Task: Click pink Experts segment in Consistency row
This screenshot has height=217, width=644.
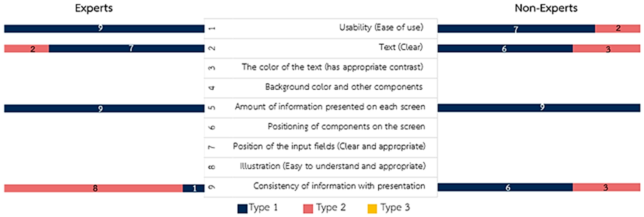Action: pyautogui.click(x=93, y=188)
